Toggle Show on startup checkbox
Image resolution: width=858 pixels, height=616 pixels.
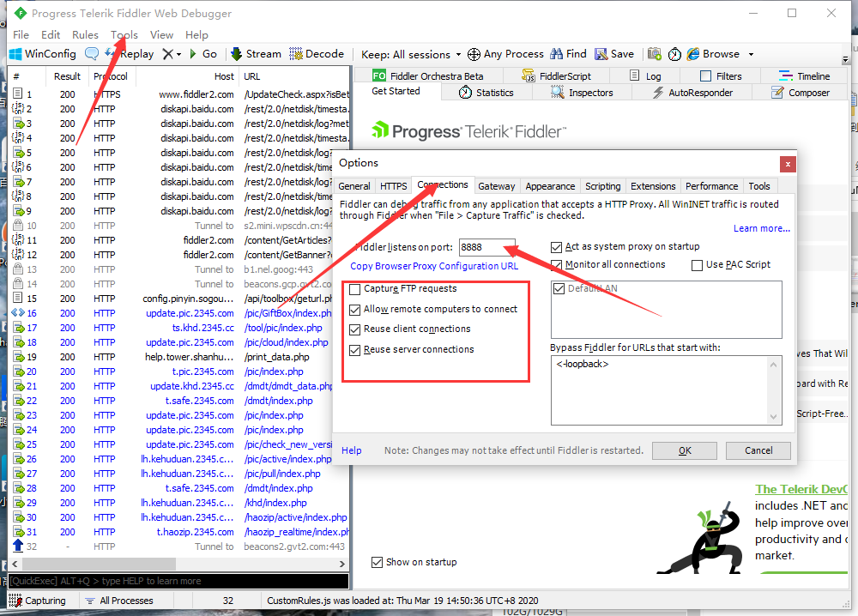tap(377, 563)
